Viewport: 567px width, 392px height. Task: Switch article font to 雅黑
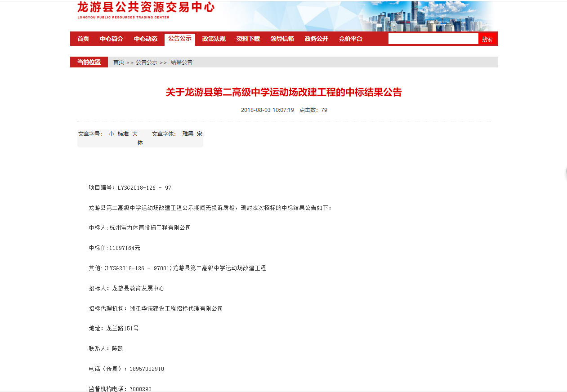[187, 134]
